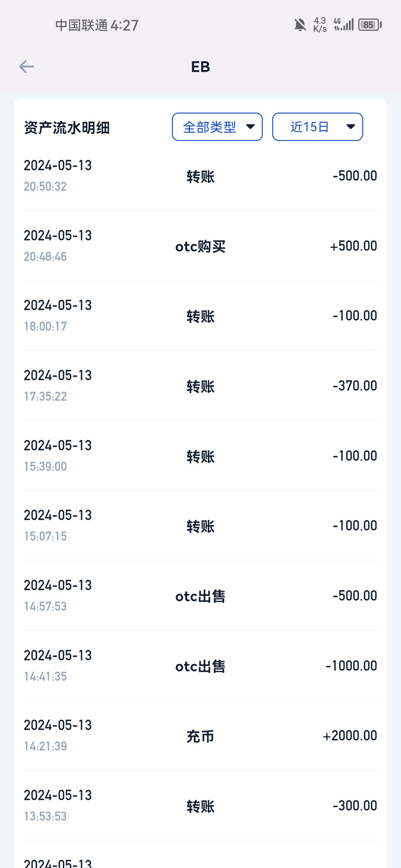Tap the muted notification bell icon
Viewport: 401px width, 868px height.
(x=300, y=25)
